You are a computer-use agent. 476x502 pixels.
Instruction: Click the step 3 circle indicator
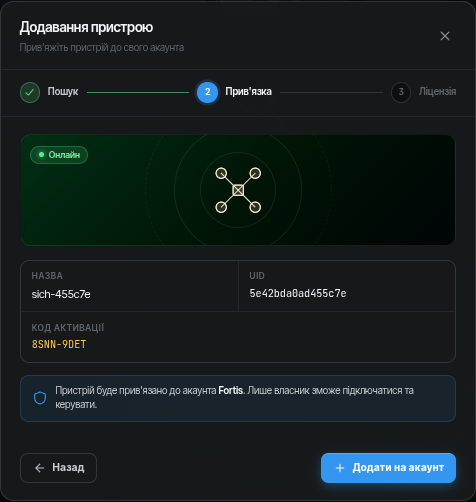[x=401, y=92]
